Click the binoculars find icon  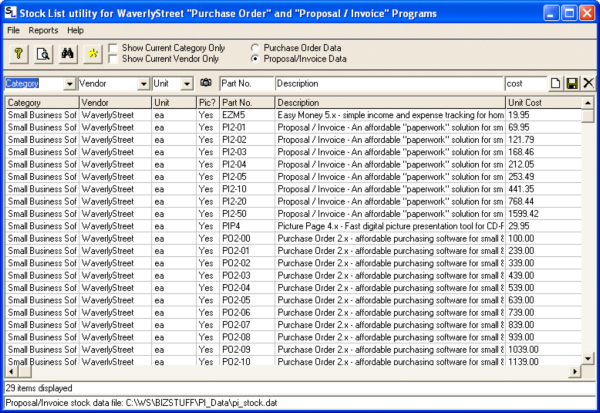point(70,53)
